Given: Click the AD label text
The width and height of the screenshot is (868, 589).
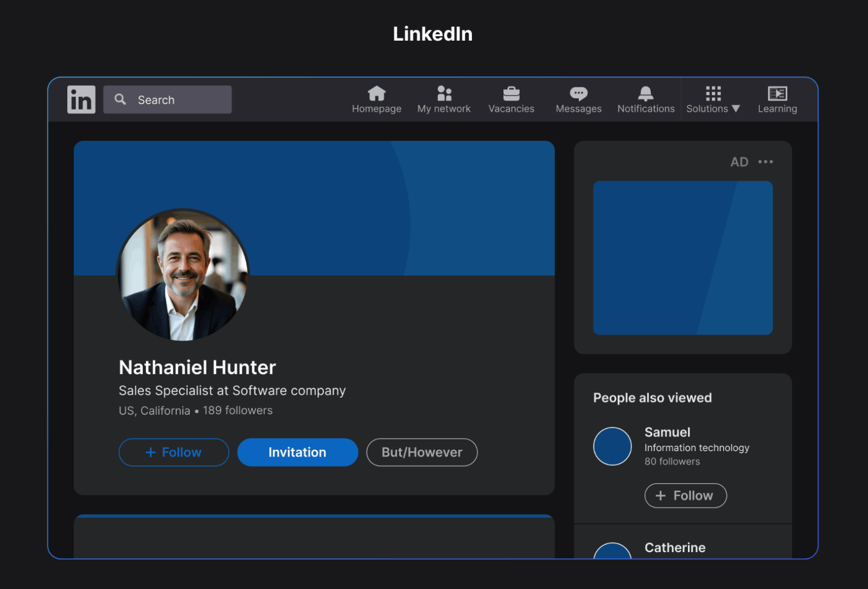Looking at the screenshot, I should pyautogui.click(x=739, y=162).
